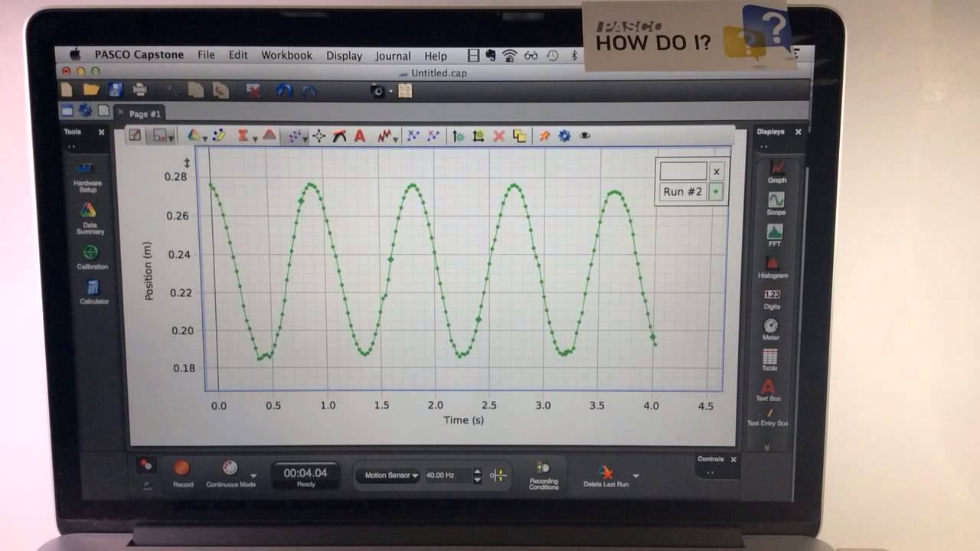Toggle the add plot area tool

pyautogui.click(x=479, y=136)
